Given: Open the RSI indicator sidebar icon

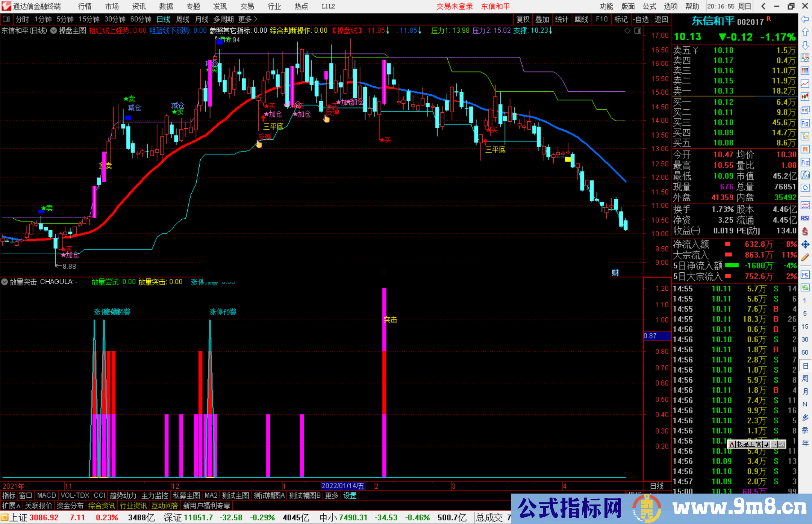Looking at the screenshot, I should [x=805, y=218].
